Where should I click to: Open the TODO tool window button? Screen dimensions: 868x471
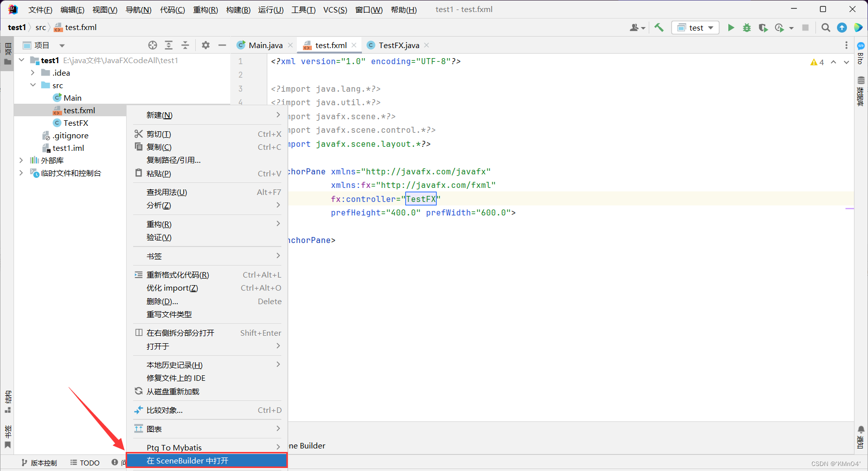(x=85, y=462)
